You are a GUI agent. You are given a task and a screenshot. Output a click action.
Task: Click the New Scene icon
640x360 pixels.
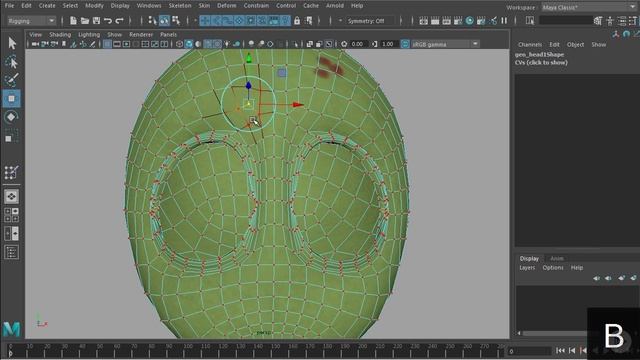73,20
